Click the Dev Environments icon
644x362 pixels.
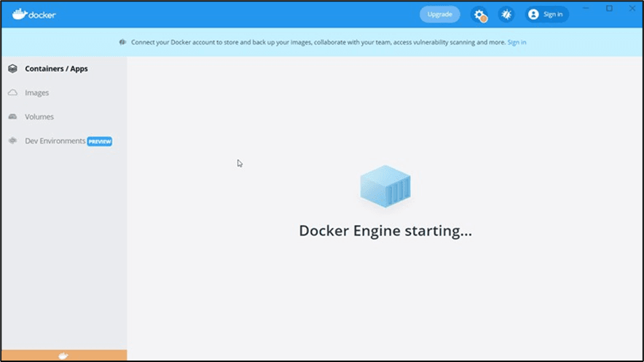tap(12, 141)
